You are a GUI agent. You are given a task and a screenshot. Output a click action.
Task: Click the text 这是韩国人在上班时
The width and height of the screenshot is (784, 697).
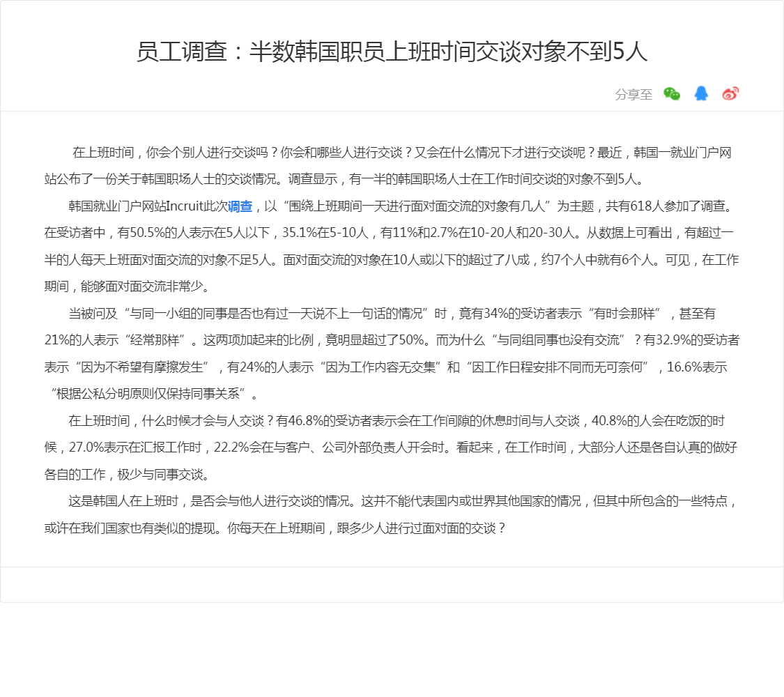click(x=123, y=501)
